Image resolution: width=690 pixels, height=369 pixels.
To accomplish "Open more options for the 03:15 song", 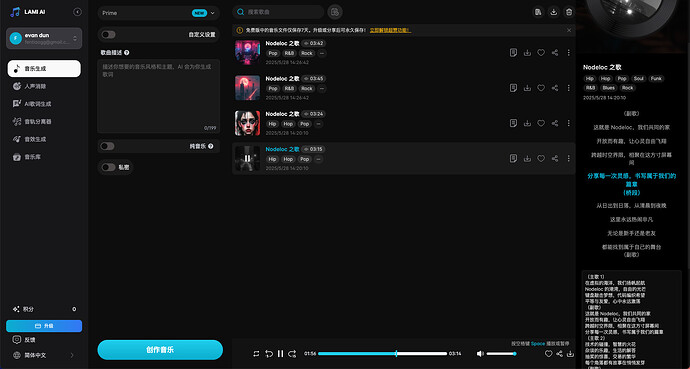I will click(x=569, y=158).
